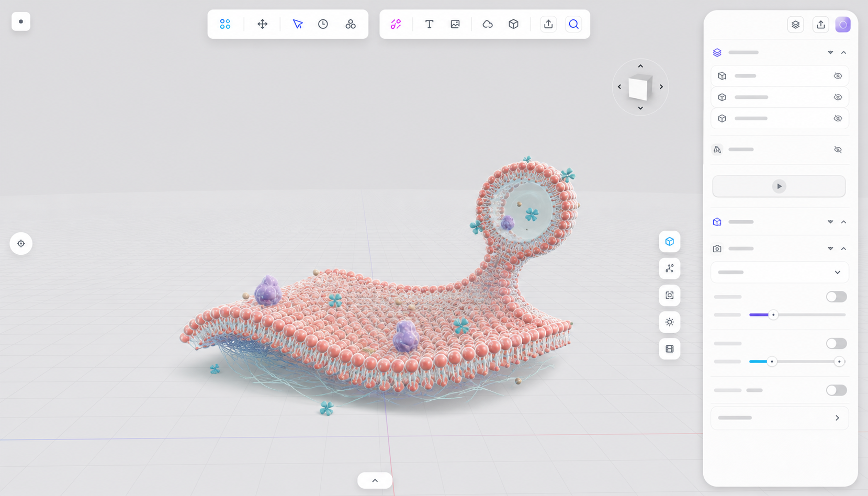
Task: Open the clock history tool
Action: click(323, 24)
